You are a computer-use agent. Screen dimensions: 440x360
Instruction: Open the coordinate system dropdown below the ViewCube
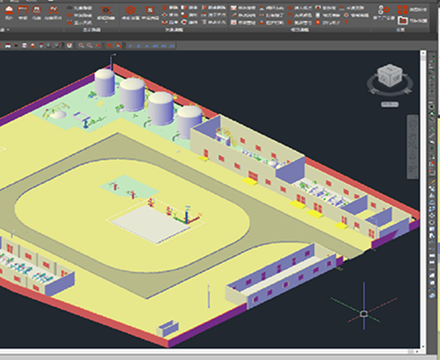390,104
